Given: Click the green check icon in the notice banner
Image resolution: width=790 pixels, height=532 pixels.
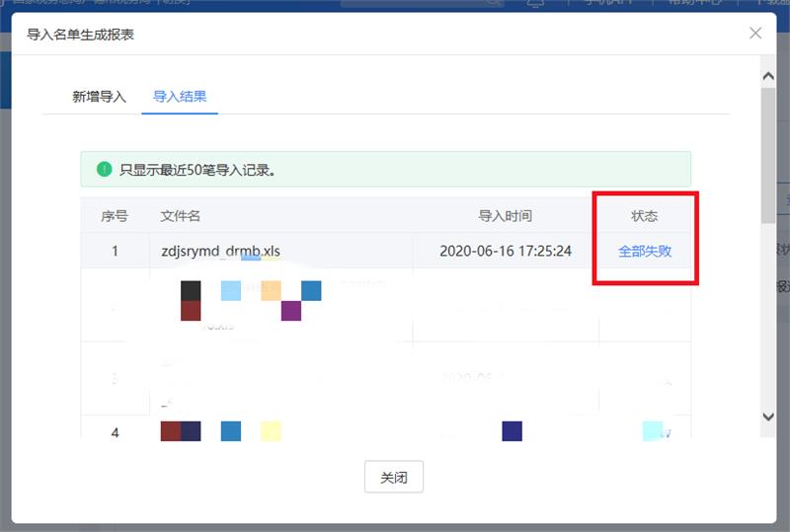Looking at the screenshot, I should [x=104, y=170].
